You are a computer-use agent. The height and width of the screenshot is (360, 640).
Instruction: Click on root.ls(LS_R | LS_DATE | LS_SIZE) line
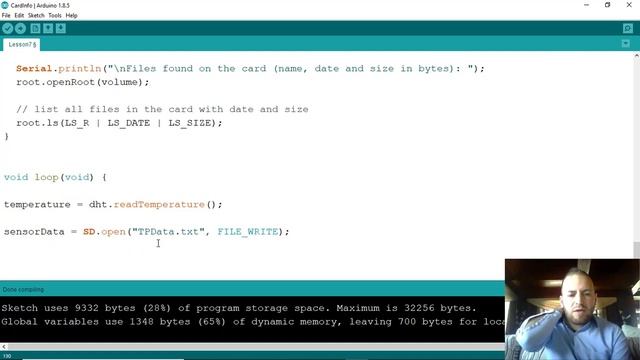tap(119, 123)
